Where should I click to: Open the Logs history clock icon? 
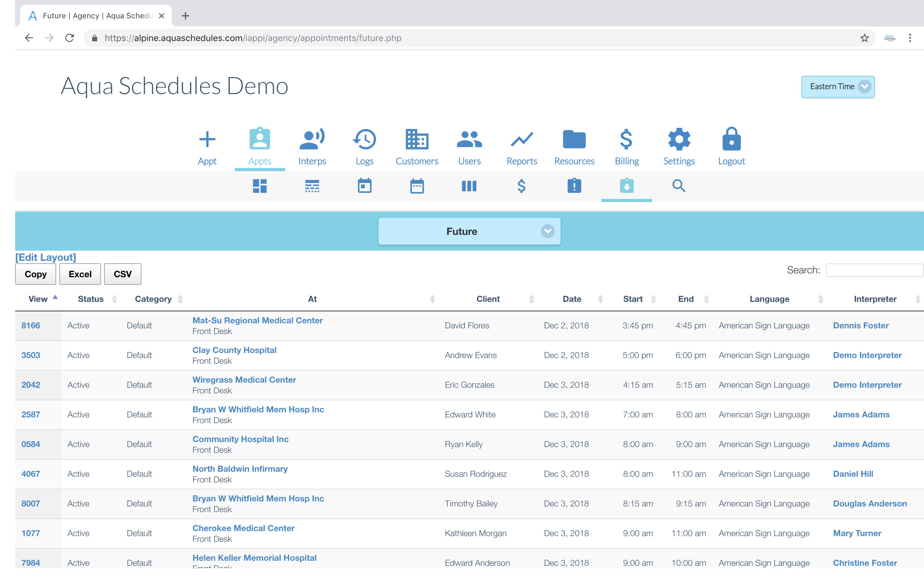[x=364, y=139]
